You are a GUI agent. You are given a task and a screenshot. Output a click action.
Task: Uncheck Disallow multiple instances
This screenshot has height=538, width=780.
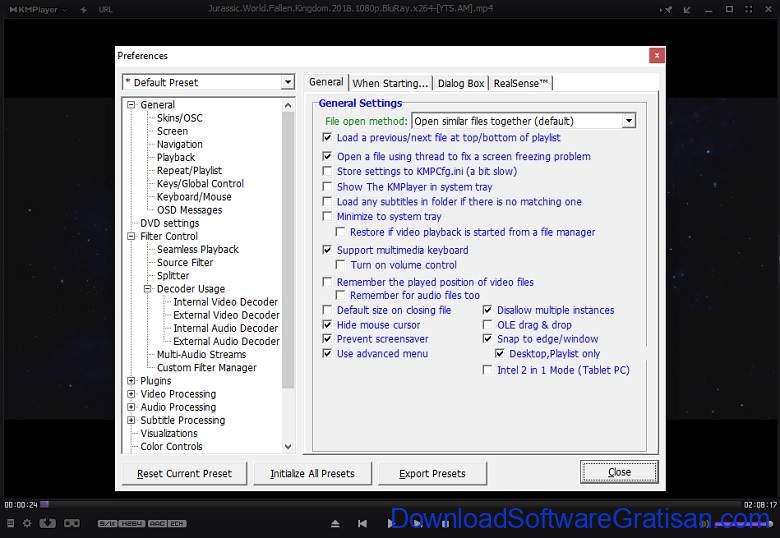pyautogui.click(x=488, y=310)
